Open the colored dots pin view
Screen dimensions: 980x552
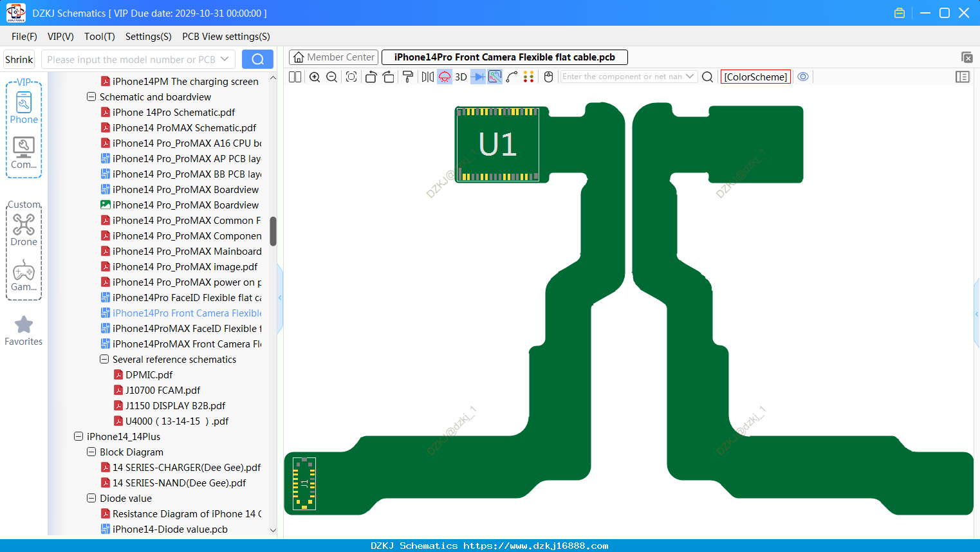(x=529, y=77)
